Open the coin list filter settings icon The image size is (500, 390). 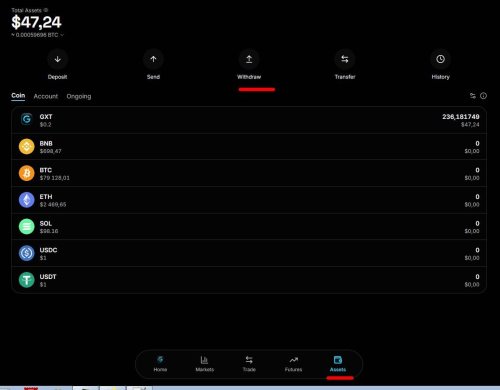pos(473,96)
